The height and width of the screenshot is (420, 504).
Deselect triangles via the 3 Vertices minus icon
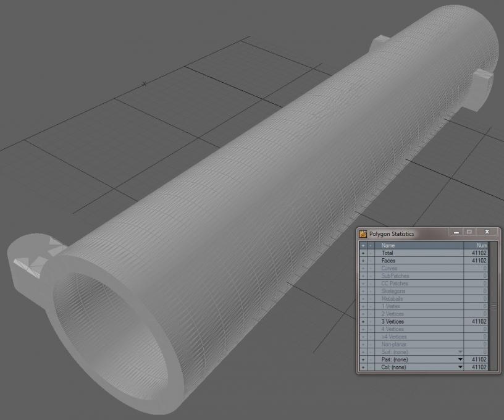click(x=371, y=322)
